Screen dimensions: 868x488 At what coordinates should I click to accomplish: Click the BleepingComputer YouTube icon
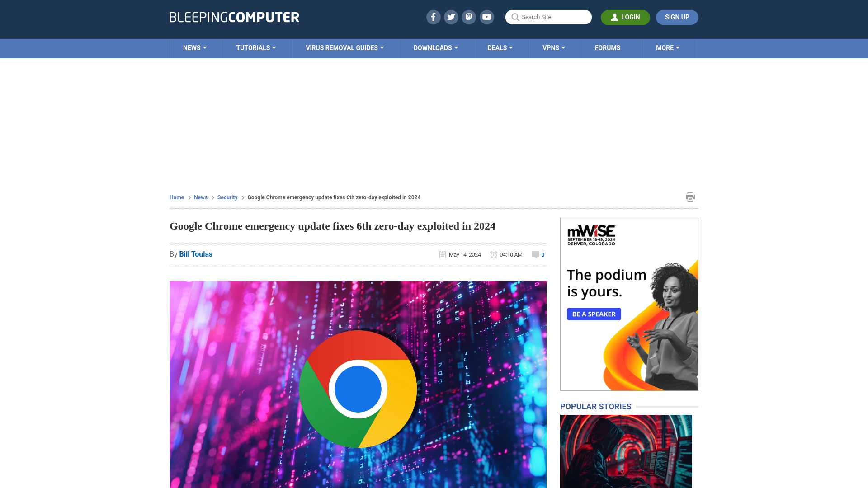[486, 17]
